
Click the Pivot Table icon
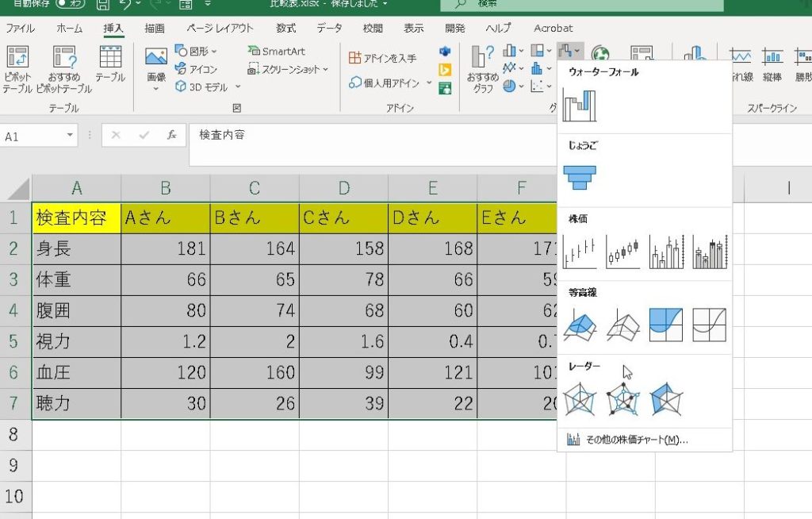tap(17, 70)
